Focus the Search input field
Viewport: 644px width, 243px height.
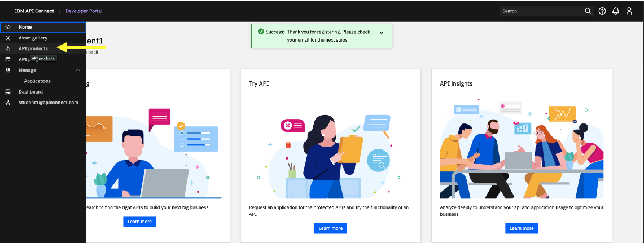(x=541, y=11)
